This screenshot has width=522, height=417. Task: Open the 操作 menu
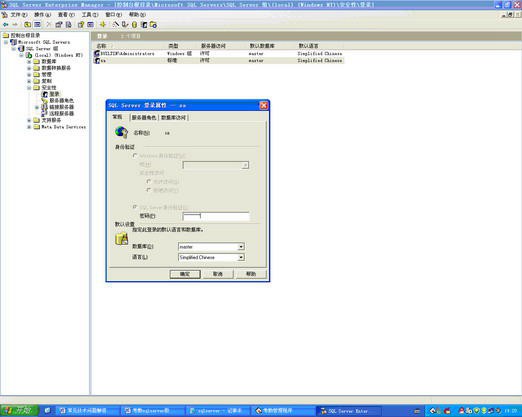click(42, 15)
